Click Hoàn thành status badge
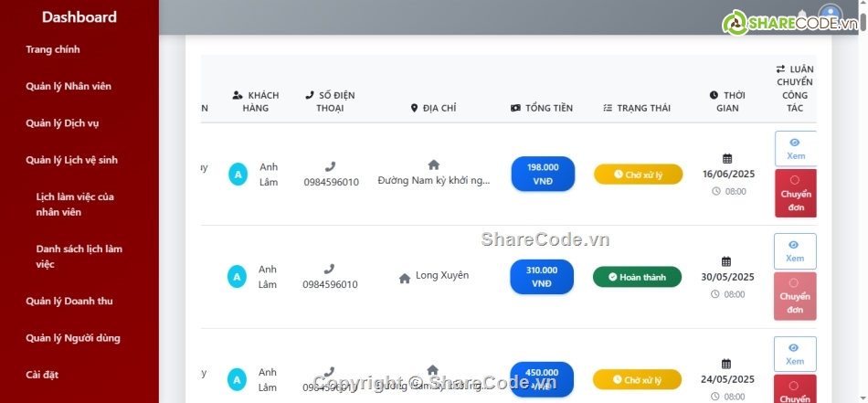The height and width of the screenshot is (403, 868). pyautogui.click(x=637, y=277)
